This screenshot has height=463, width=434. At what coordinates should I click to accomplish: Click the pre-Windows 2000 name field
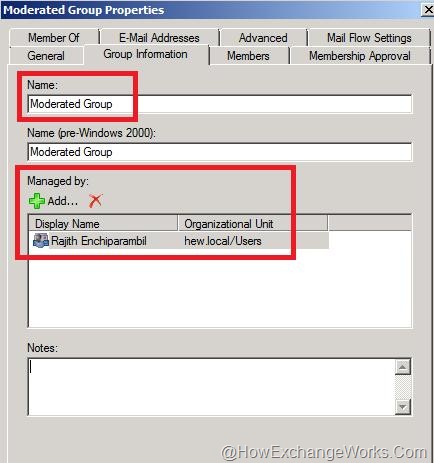[220, 152]
